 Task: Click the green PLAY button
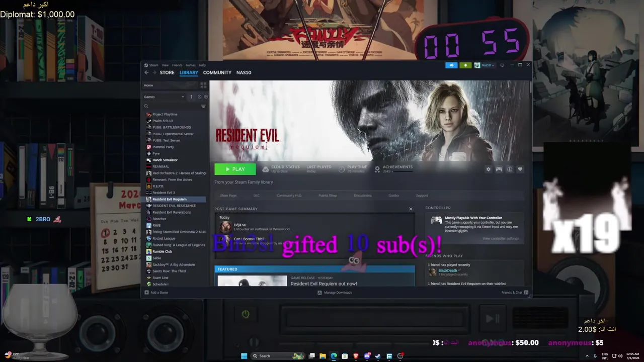point(235,169)
